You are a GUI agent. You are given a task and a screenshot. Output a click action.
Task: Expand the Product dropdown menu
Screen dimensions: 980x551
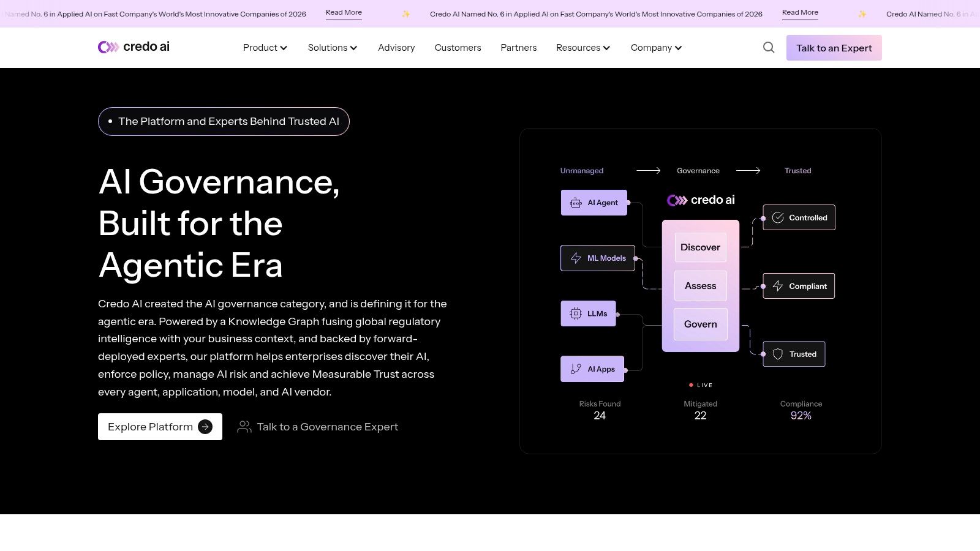(265, 48)
